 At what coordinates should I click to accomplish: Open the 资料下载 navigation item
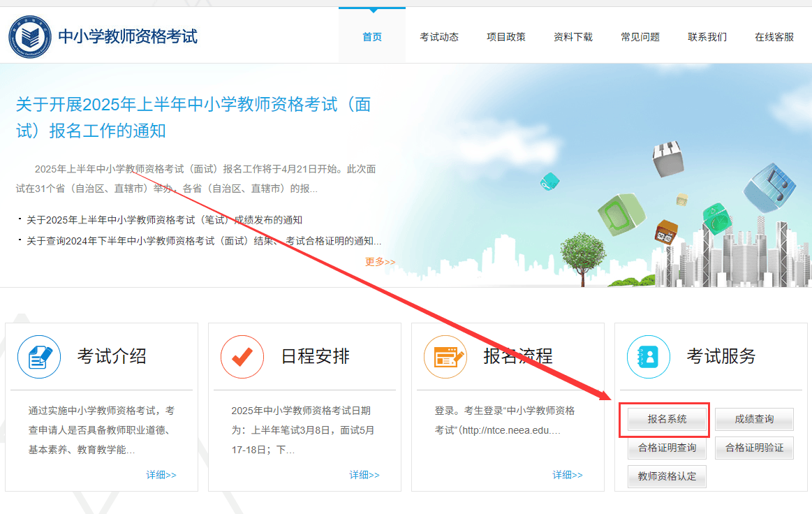click(x=573, y=37)
